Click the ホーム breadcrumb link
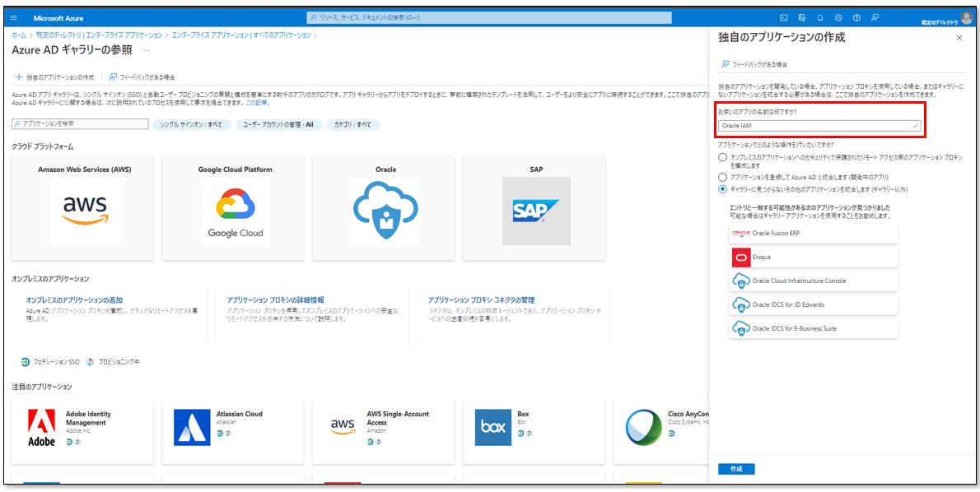Screen dimensions: 980x492 click(18, 35)
